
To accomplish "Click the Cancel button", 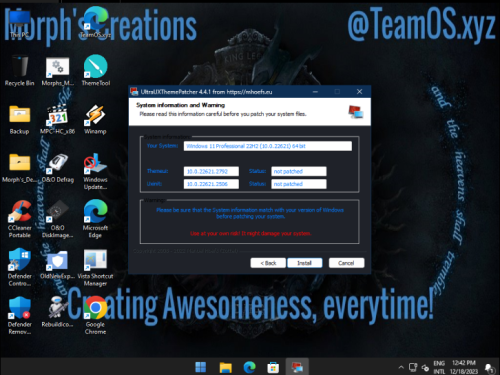I will click(346, 263).
